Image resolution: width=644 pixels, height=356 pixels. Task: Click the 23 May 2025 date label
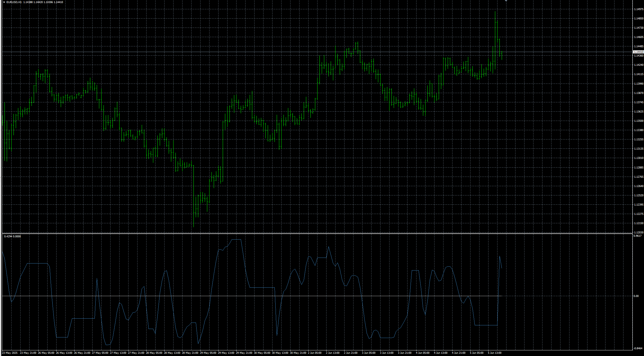tap(10, 353)
